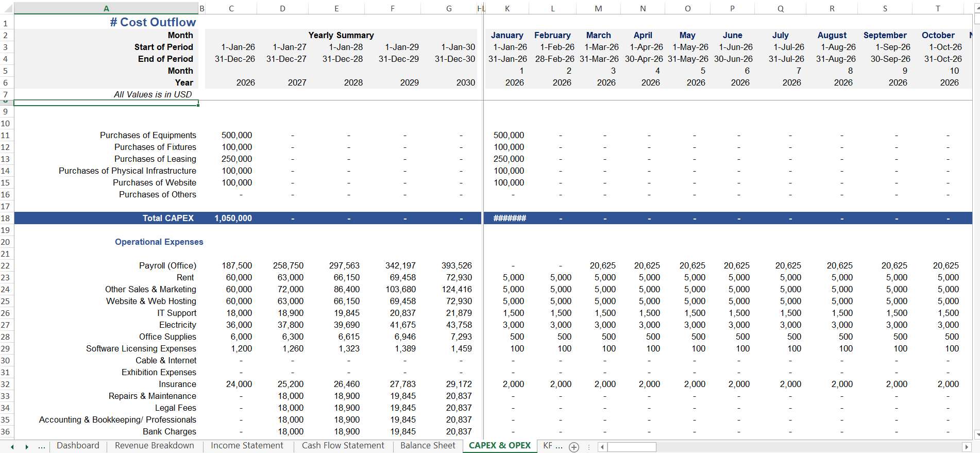Screen dimensions: 980x453
Task: Click the '31-Dec-30' end of period cell
Action: point(455,59)
